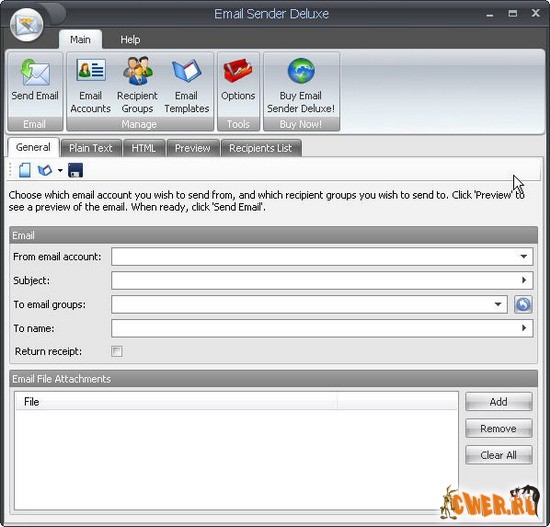Click the Send Email ribbon icon
The width and height of the screenshot is (550, 527).
point(35,73)
